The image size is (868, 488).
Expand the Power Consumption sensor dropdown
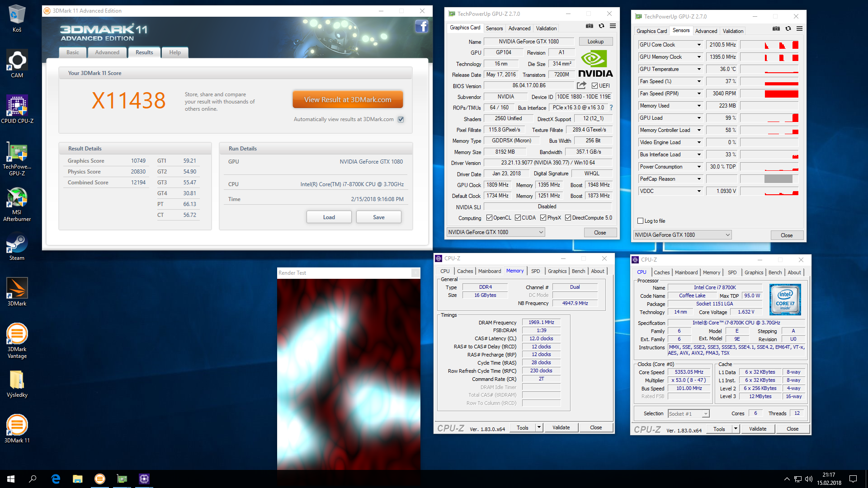click(x=699, y=167)
